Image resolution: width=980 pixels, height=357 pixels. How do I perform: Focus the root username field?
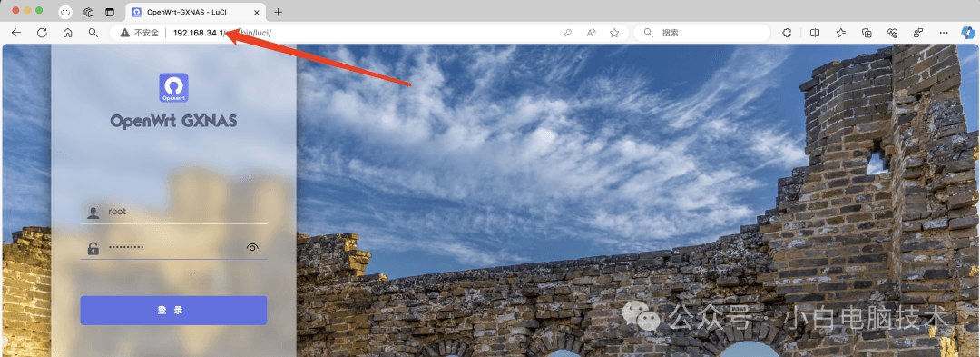173,212
